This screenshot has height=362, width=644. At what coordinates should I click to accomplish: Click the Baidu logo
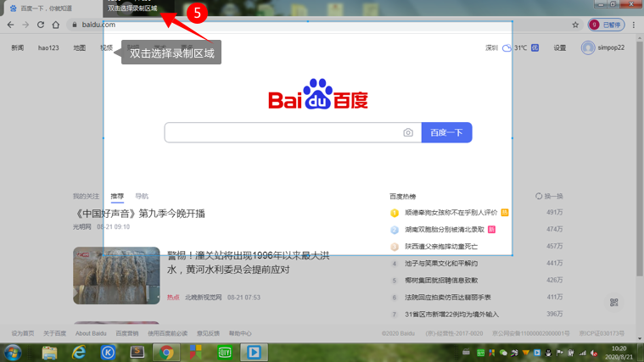click(x=318, y=94)
